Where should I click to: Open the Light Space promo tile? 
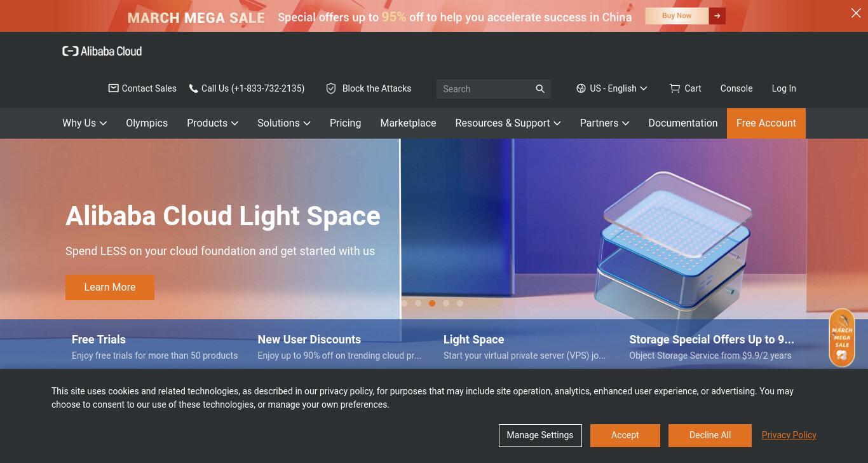(525, 347)
